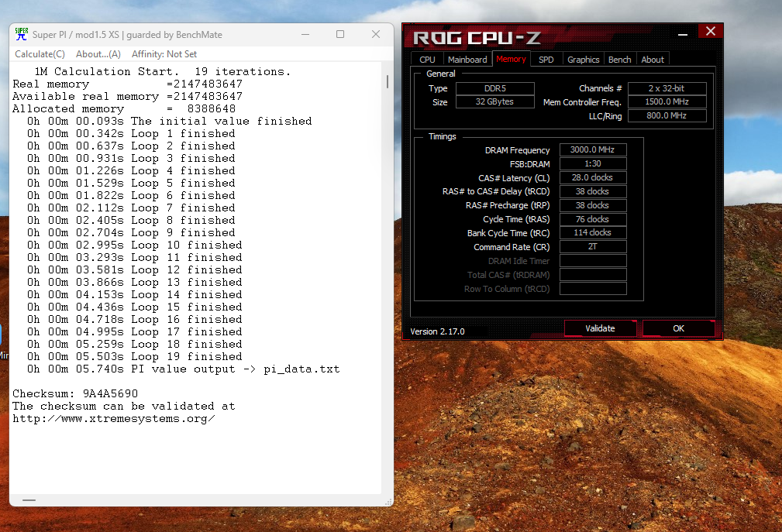The height and width of the screenshot is (532, 782).
Task: Minimize the ROG CPU-Z window
Action: pos(683,33)
